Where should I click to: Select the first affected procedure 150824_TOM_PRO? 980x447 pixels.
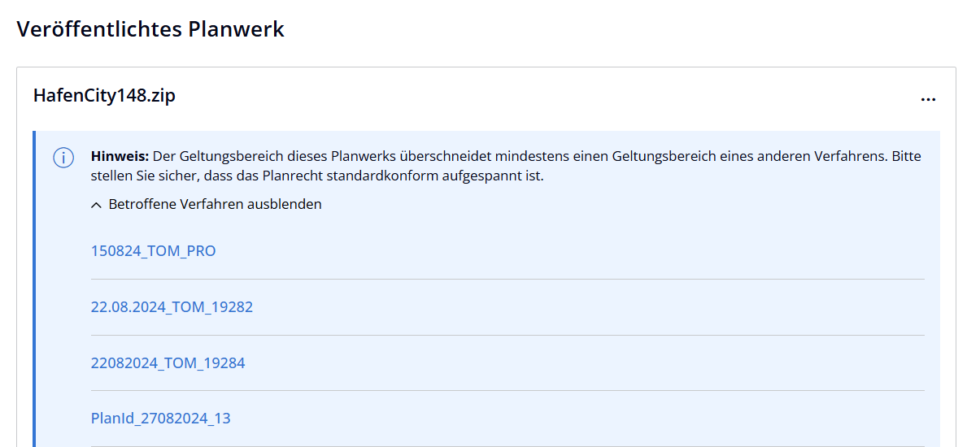click(x=153, y=251)
